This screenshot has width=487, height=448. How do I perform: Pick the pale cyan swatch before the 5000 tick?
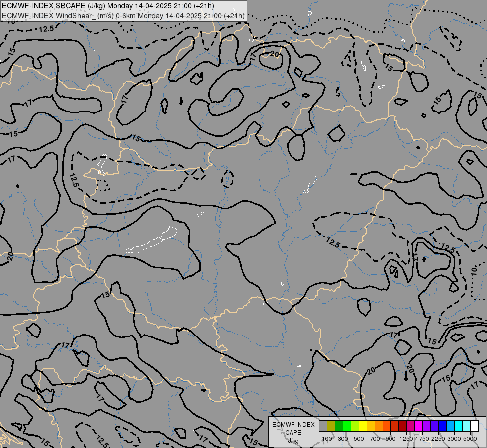(x=467, y=426)
